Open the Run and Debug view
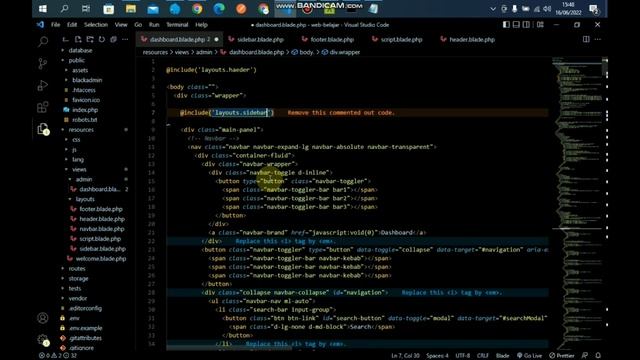This screenshot has height=360, width=640. point(43,85)
